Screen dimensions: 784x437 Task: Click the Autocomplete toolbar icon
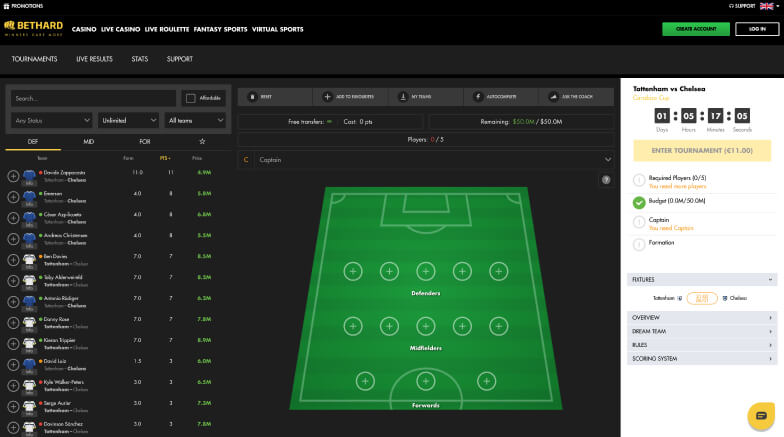click(x=478, y=96)
